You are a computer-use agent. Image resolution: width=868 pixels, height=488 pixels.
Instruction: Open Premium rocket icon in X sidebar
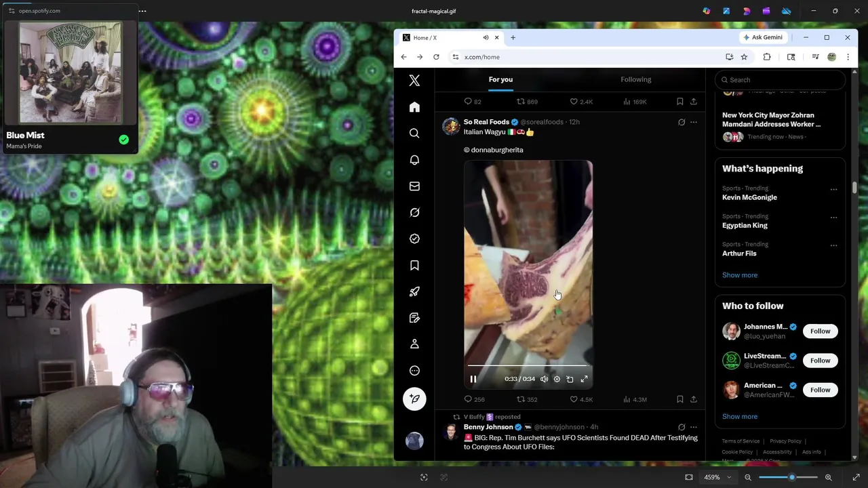click(x=414, y=291)
